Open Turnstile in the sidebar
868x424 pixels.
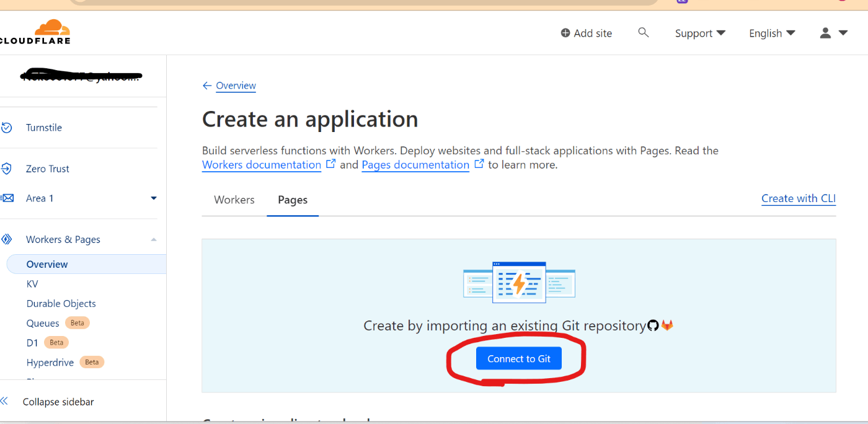tap(44, 128)
